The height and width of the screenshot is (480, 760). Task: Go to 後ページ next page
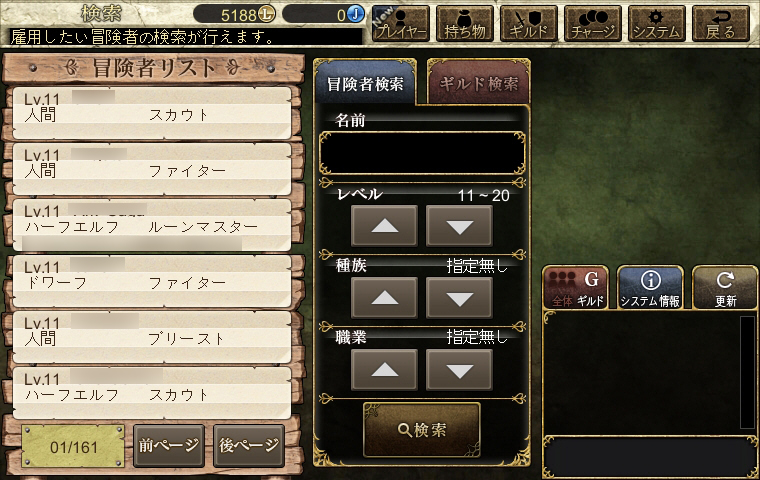pos(249,446)
